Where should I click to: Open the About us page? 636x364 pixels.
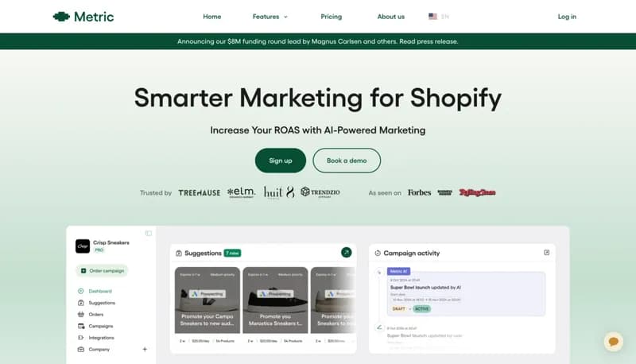click(391, 17)
